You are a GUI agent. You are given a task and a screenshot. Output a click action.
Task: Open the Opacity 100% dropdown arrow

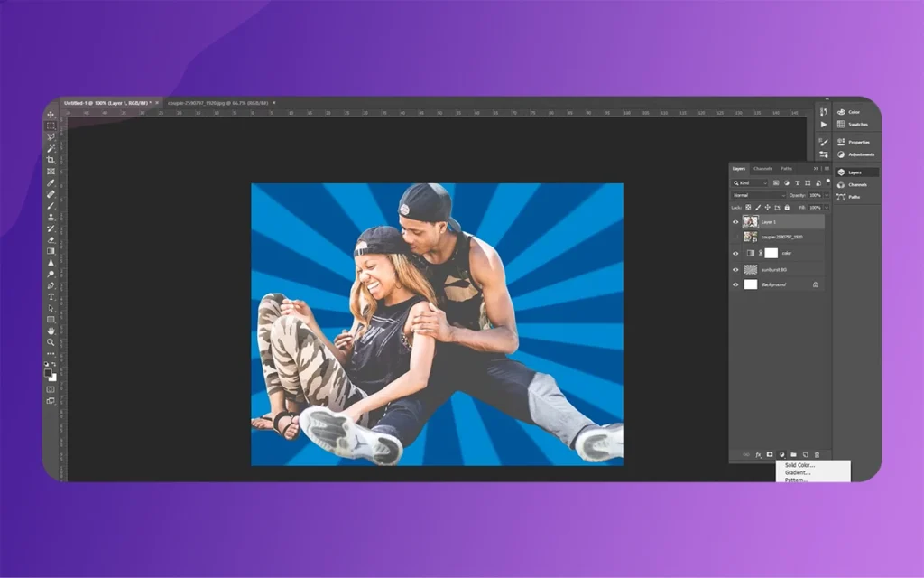click(x=826, y=195)
